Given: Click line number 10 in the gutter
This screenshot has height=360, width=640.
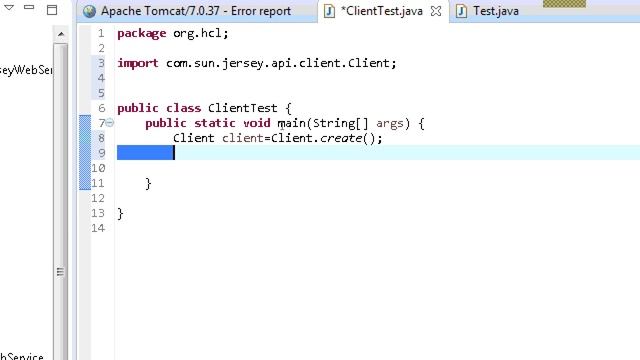Looking at the screenshot, I should click(x=98, y=168).
